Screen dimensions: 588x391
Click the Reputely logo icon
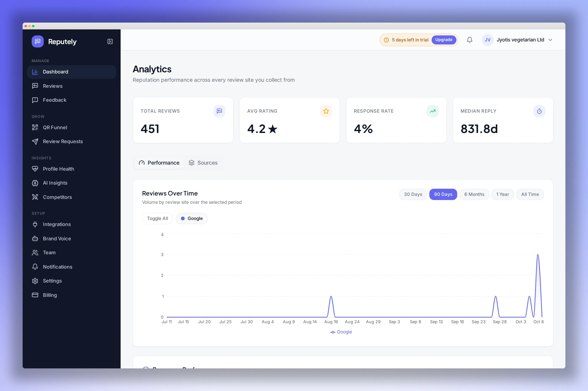click(x=38, y=41)
